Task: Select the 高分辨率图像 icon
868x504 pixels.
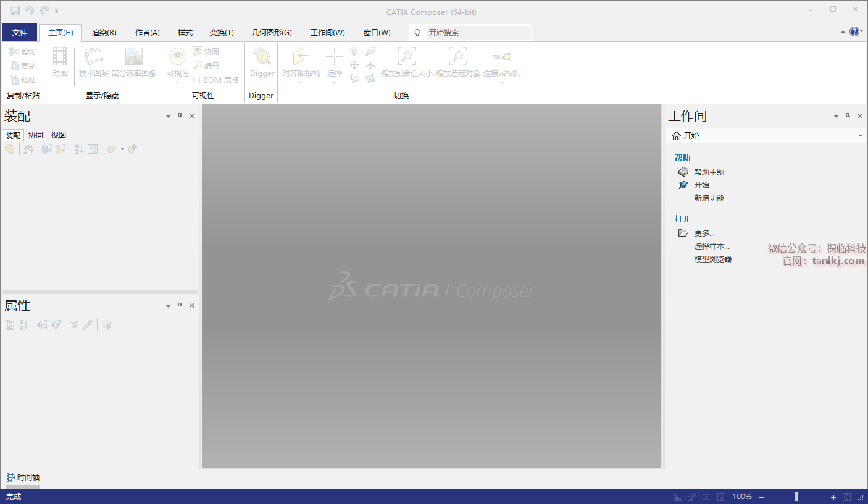Action: 134,57
